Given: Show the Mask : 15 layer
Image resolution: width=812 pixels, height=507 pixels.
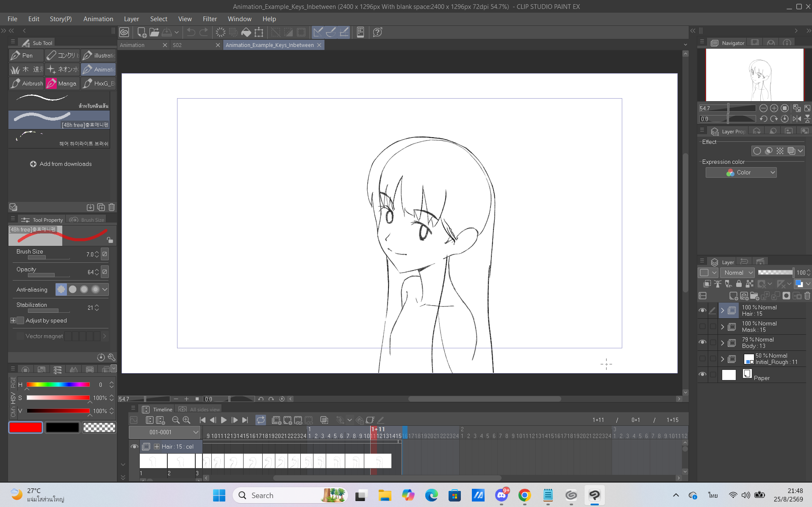Looking at the screenshot, I should tap(702, 326).
